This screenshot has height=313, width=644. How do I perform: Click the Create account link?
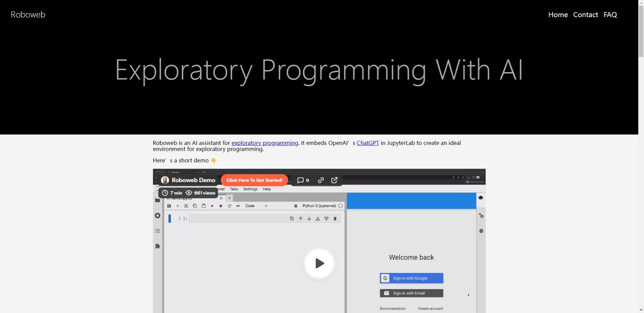coord(430,308)
